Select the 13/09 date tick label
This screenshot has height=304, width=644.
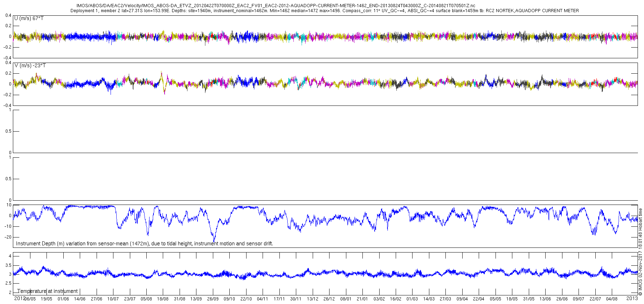click(196, 299)
